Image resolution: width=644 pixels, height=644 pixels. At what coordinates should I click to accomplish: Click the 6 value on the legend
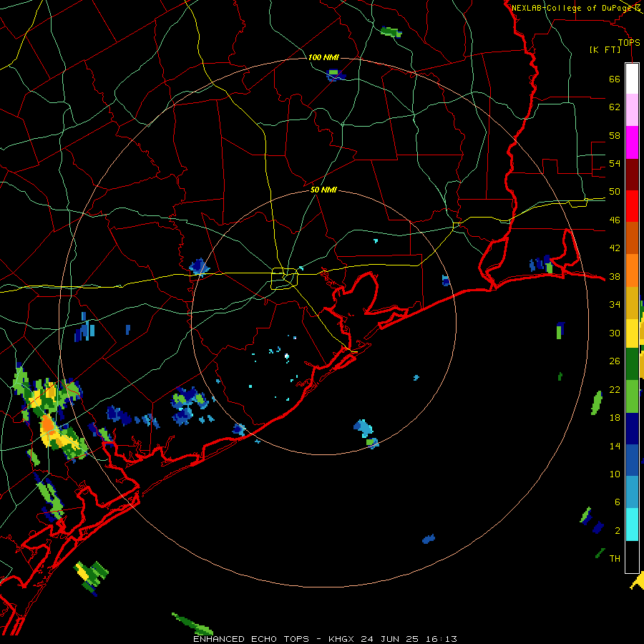click(617, 502)
